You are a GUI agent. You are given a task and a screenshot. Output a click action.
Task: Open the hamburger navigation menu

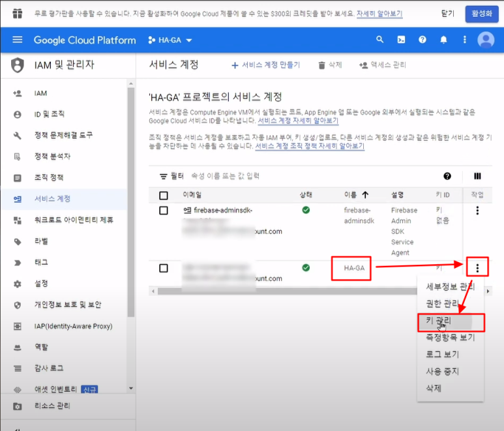18,40
